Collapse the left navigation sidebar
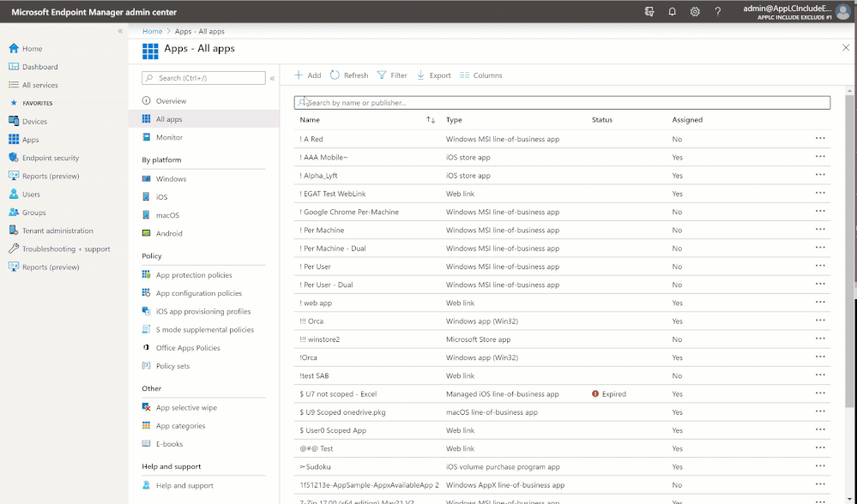Screen dimensions: 857x504 pyautogui.click(x=120, y=31)
